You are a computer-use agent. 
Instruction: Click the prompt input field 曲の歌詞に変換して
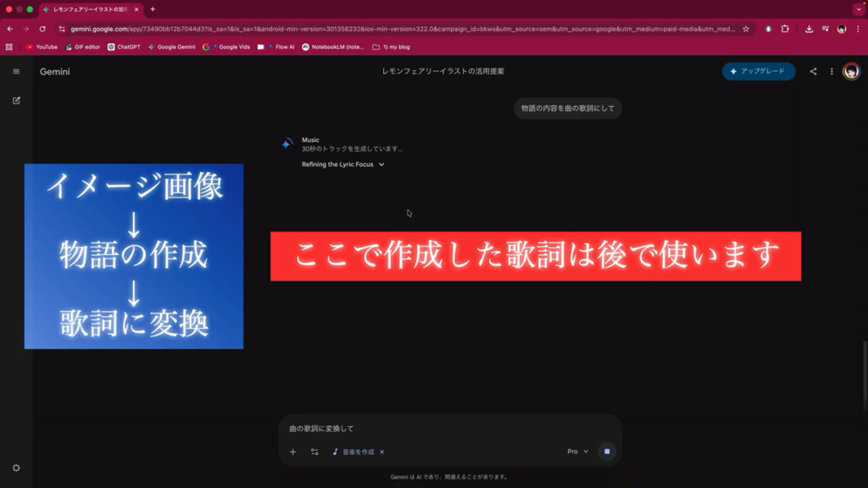pyautogui.click(x=441, y=429)
